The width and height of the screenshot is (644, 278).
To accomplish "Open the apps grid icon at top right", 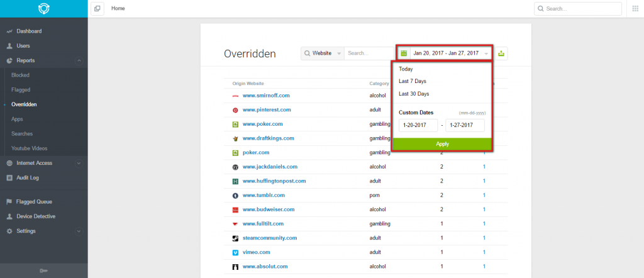I will 635,9.
